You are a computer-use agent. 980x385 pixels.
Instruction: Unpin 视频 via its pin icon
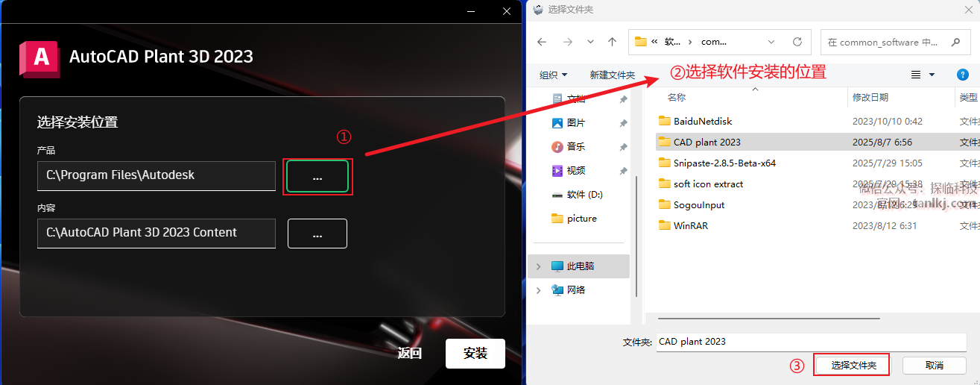click(x=623, y=170)
